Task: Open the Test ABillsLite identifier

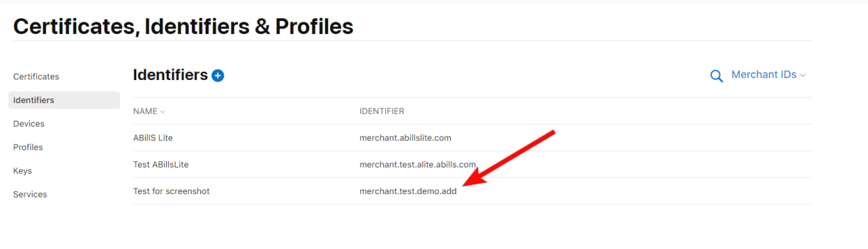Action: [165, 164]
